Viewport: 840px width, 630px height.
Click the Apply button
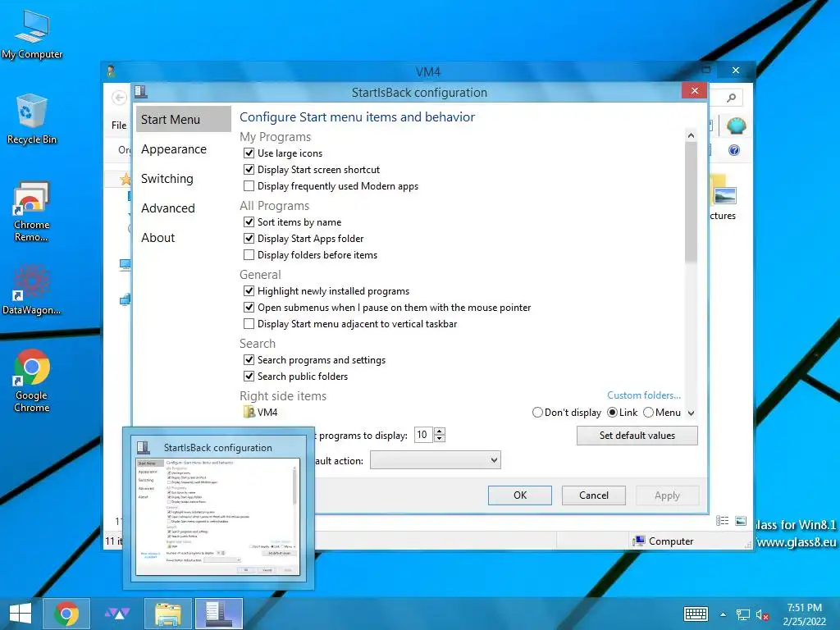[667, 495]
